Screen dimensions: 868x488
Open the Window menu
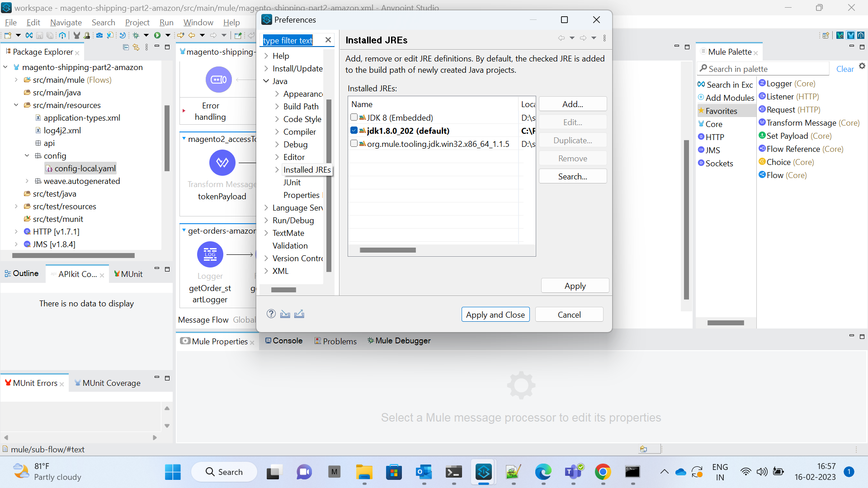198,22
